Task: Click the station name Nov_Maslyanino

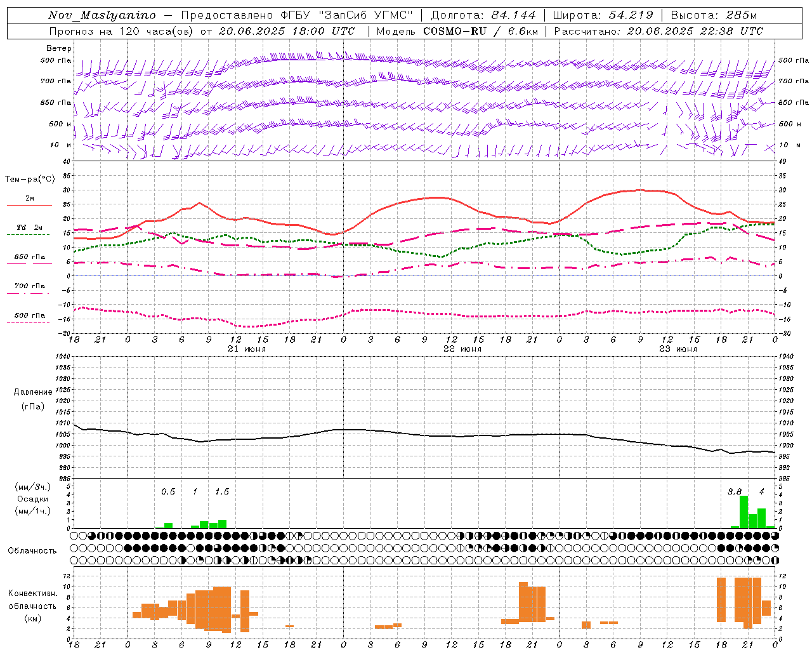Action: pyautogui.click(x=102, y=15)
